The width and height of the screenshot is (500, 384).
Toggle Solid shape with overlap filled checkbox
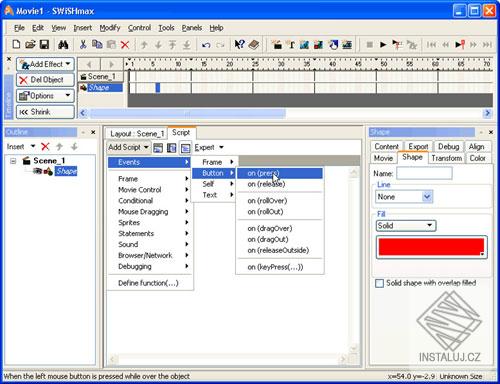(379, 283)
